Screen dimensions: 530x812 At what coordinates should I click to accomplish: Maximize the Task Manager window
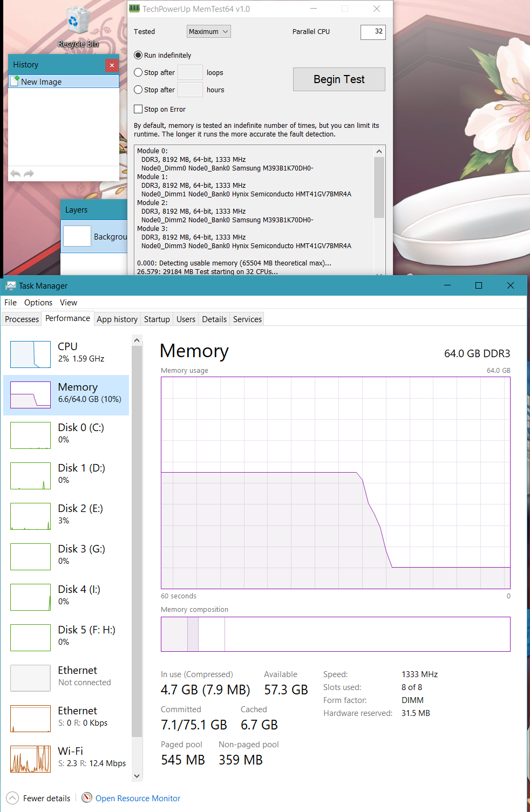pyautogui.click(x=479, y=285)
